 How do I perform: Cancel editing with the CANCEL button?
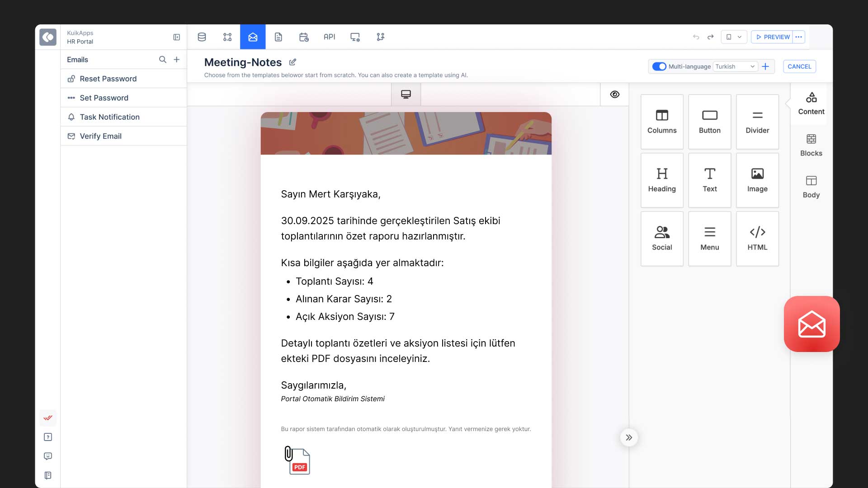click(x=799, y=66)
